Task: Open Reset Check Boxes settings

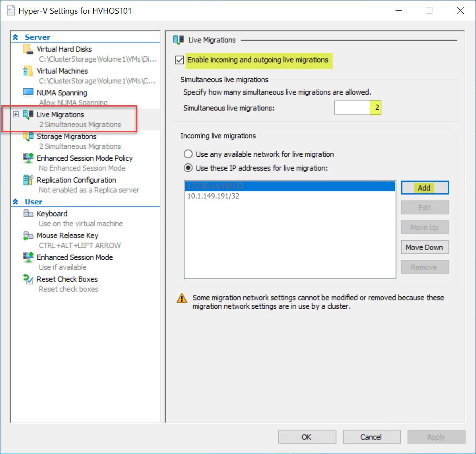Action: click(x=67, y=279)
